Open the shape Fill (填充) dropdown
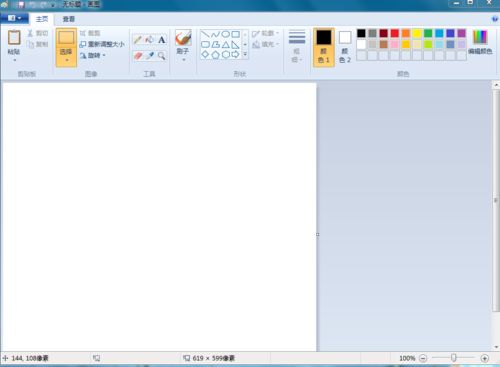 (266, 44)
